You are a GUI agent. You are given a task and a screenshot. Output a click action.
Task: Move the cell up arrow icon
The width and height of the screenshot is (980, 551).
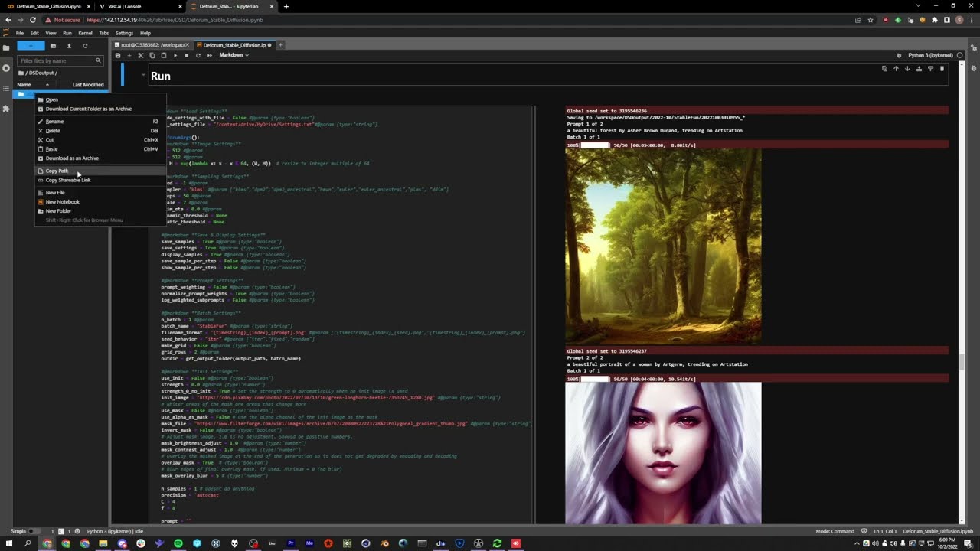coord(896,69)
